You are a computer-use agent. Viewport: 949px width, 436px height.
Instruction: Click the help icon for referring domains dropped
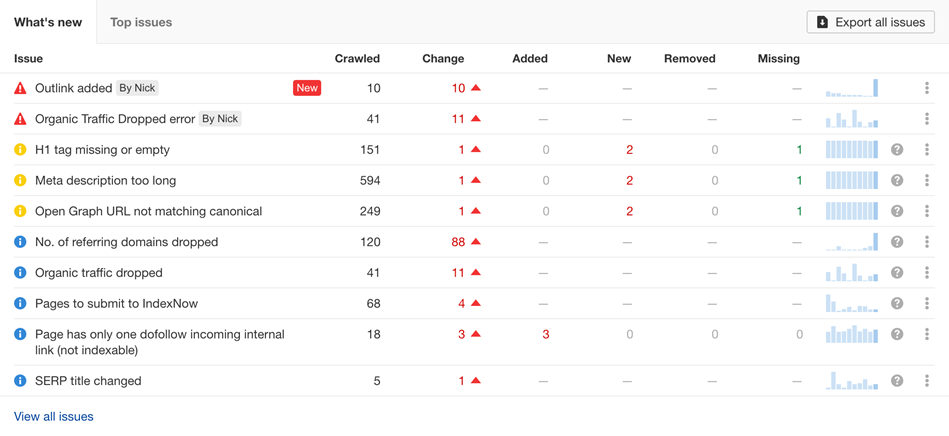pos(897,242)
